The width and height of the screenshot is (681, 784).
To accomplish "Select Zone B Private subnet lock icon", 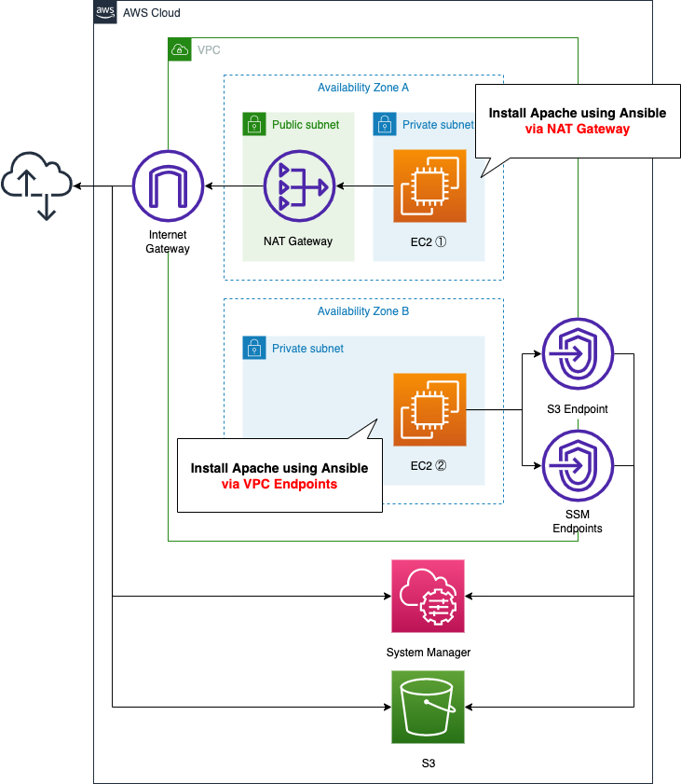I will pyautogui.click(x=253, y=348).
